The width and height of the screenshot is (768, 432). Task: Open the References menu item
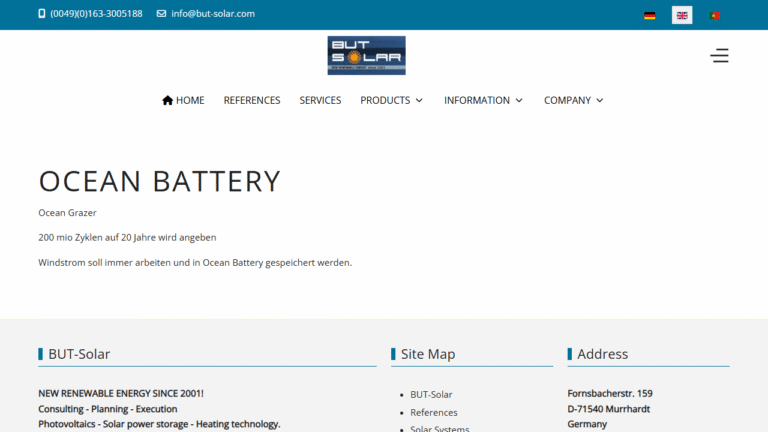(x=252, y=100)
